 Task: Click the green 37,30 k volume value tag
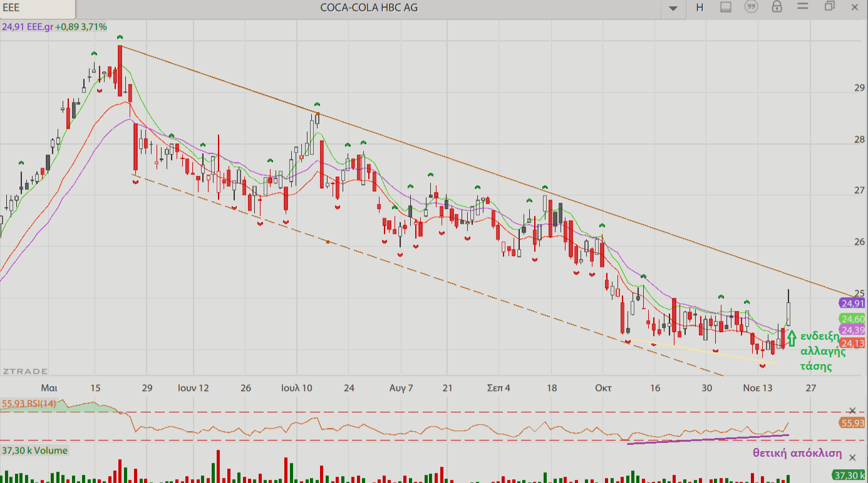point(849,475)
